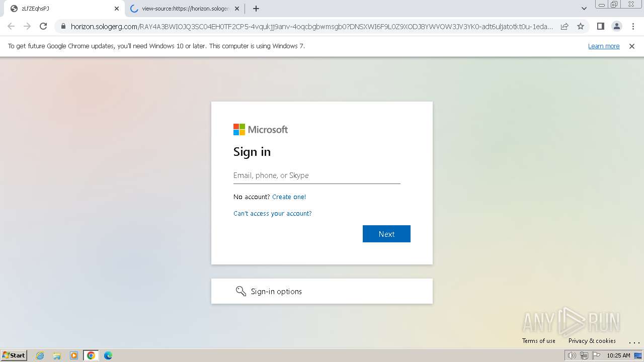Open the side panel icon
The height and width of the screenshot is (362, 644).
click(600, 26)
